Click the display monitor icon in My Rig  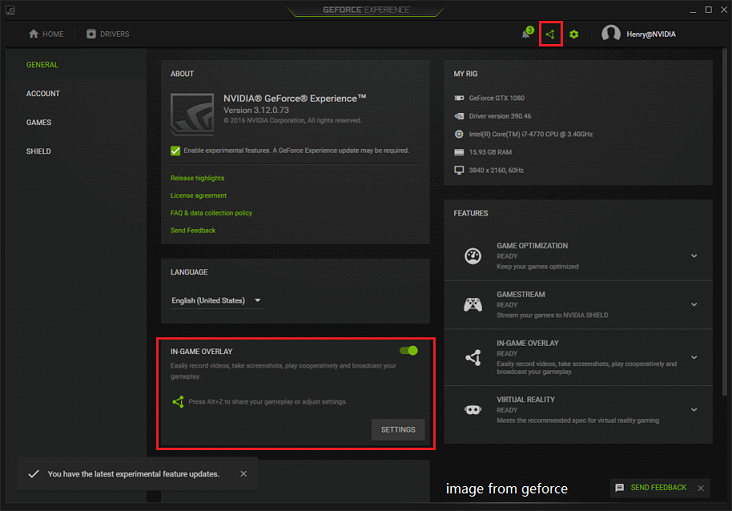point(459,170)
